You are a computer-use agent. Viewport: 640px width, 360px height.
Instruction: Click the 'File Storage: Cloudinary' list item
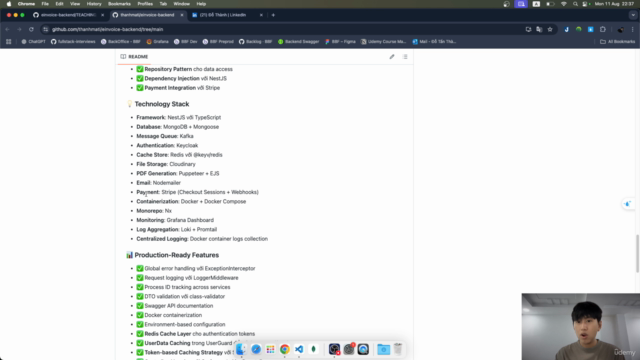point(166,164)
